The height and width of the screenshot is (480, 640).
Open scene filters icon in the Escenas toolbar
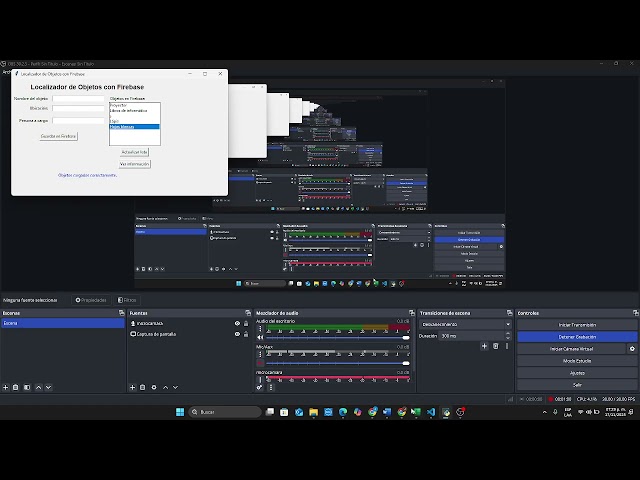[27, 387]
